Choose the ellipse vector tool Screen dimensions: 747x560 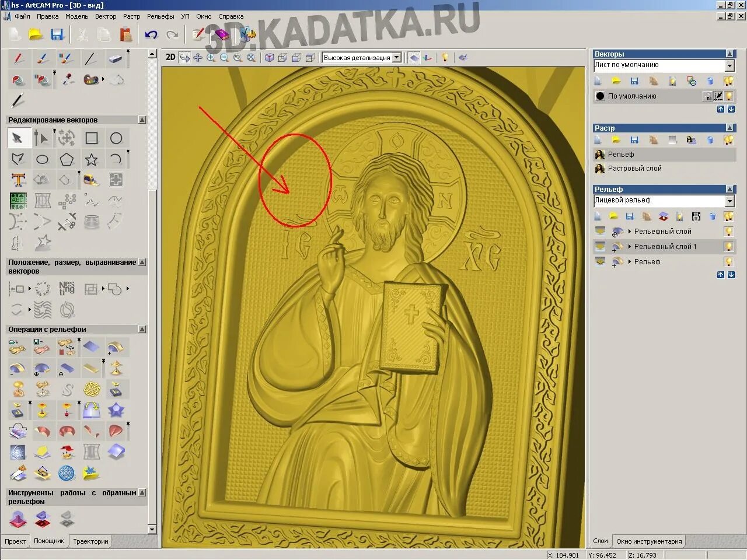click(42, 159)
